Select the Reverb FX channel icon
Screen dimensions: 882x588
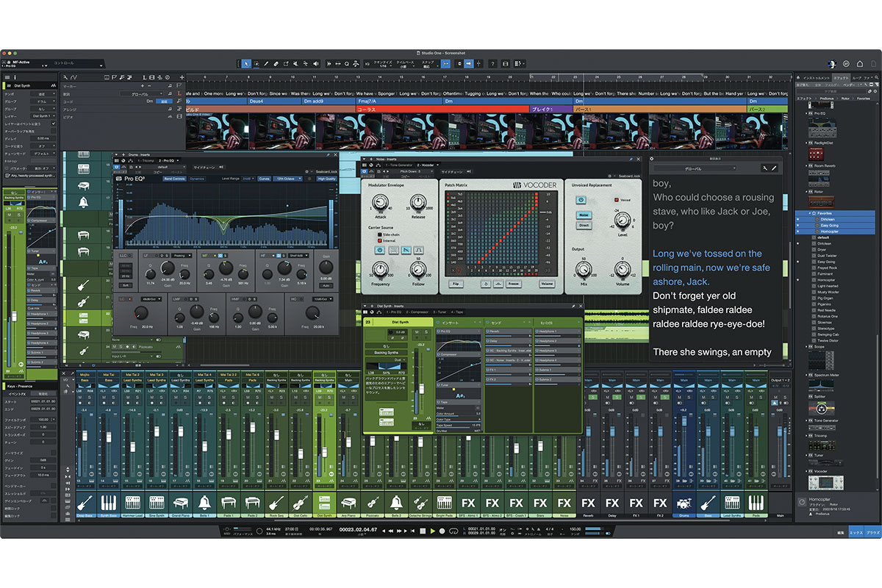pos(588,503)
